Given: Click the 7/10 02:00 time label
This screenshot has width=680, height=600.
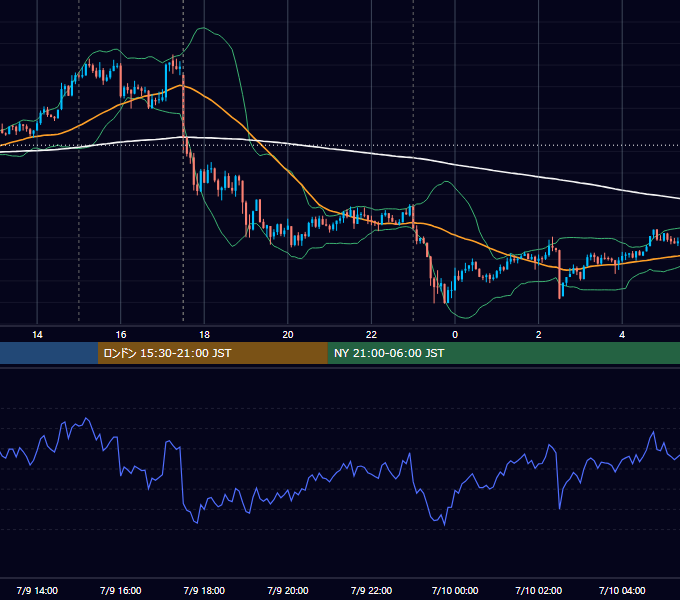Looking at the screenshot, I should 539,590.
